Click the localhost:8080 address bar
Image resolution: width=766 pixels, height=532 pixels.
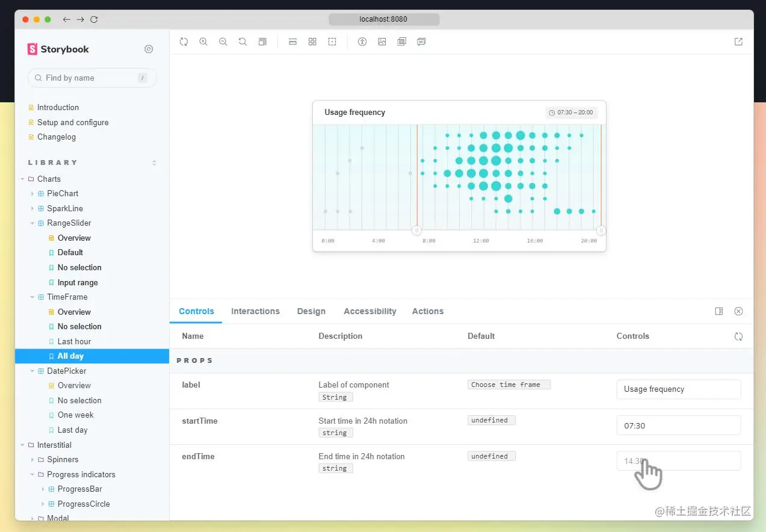(x=384, y=19)
